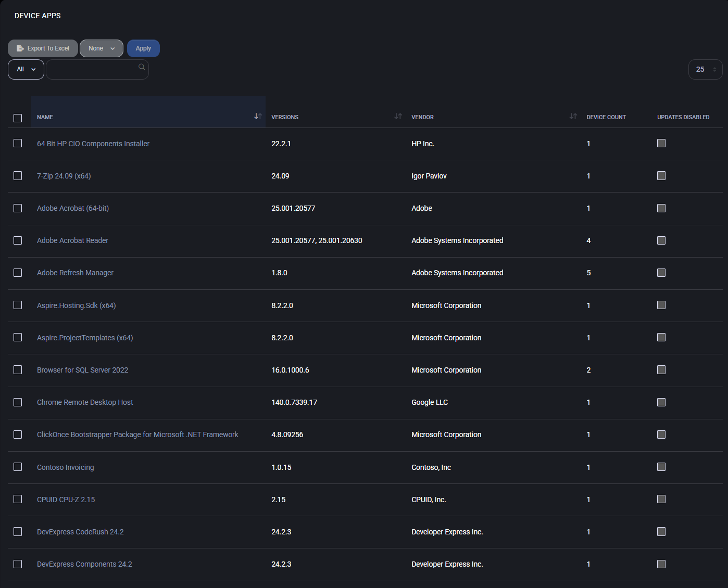This screenshot has width=728, height=588.
Task: Select row checkbox for Browser for SQL Server 2022
Action: coord(18,369)
